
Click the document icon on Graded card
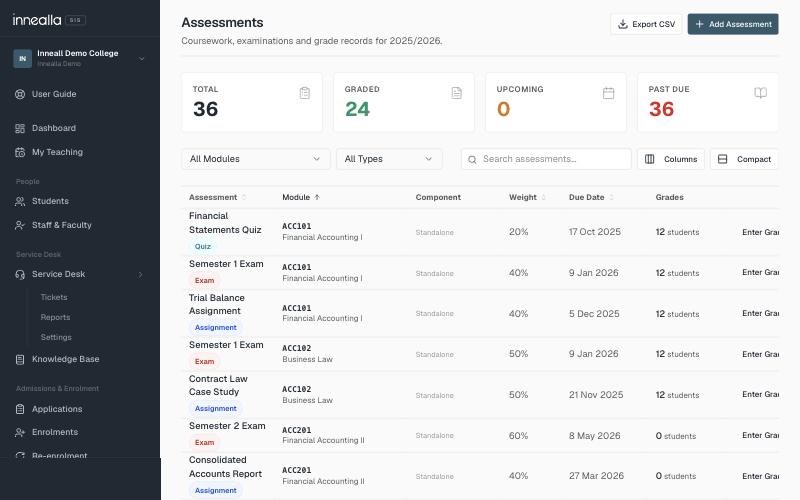pyautogui.click(x=457, y=93)
